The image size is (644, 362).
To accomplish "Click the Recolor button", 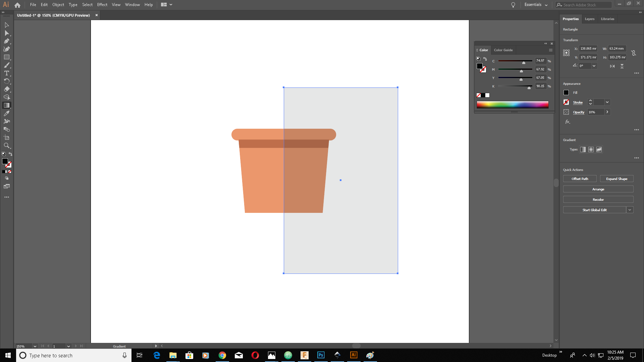I will (x=598, y=199).
